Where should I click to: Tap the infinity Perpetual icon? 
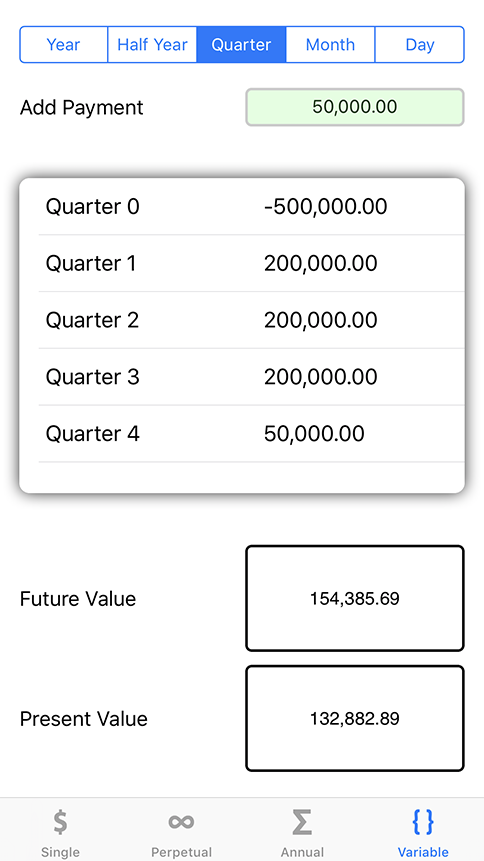181,822
